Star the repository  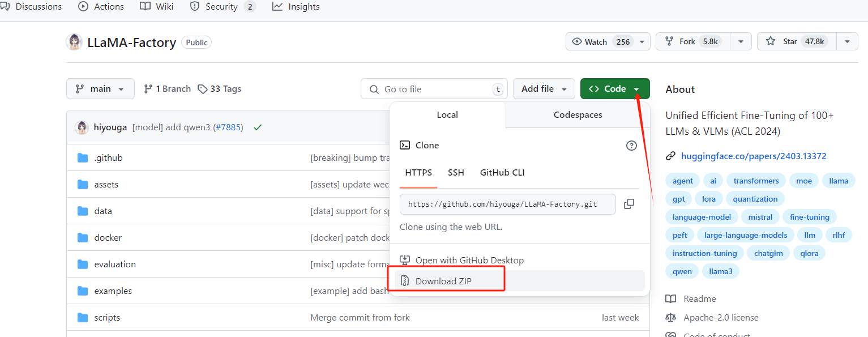click(797, 41)
